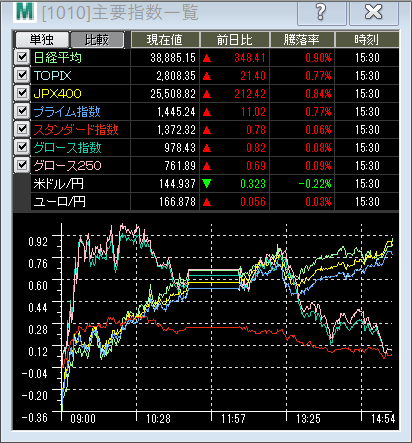Toggle the スタンダード指数 checkbox
Image resolution: width=412 pixels, height=443 pixels.
point(22,129)
